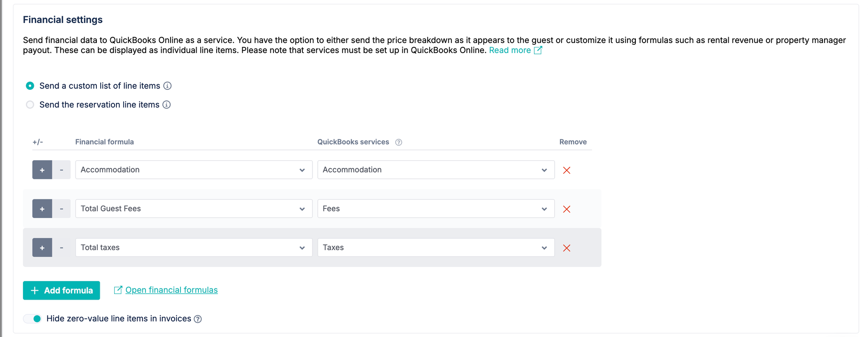Open Taxes QuickBooks services dropdown
The height and width of the screenshot is (337, 868).
(x=436, y=248)
